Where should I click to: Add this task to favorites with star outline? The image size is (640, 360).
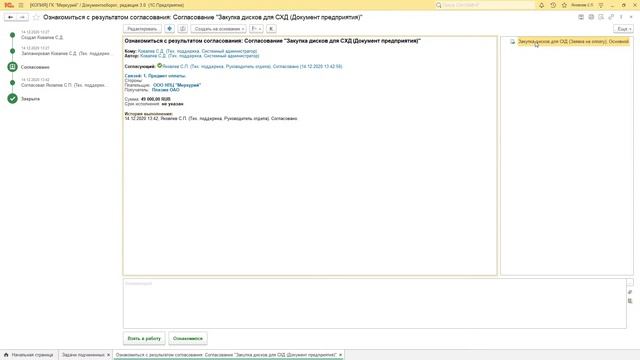36,17
